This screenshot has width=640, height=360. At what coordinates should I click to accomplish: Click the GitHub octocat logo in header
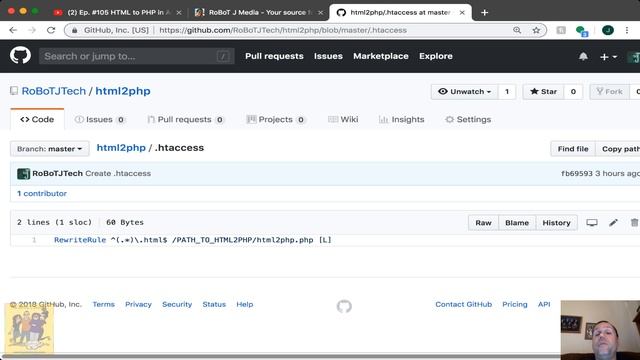pyautogui.click(x=20, y=55)
